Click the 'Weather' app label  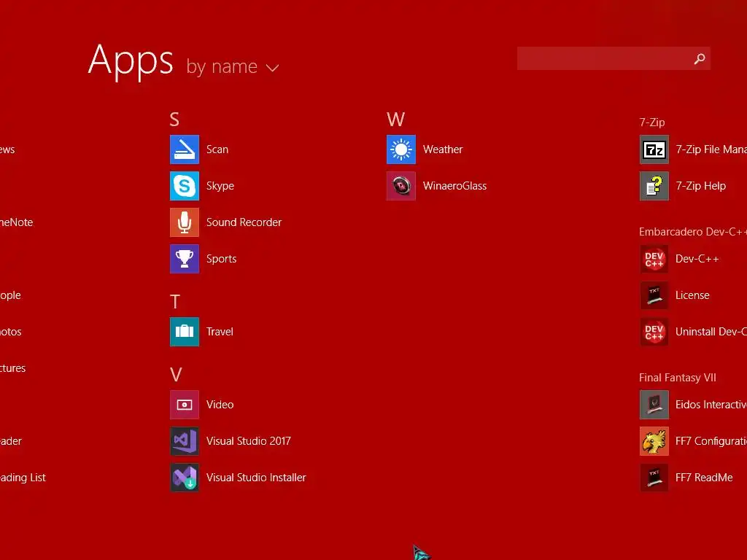point(443,149)
